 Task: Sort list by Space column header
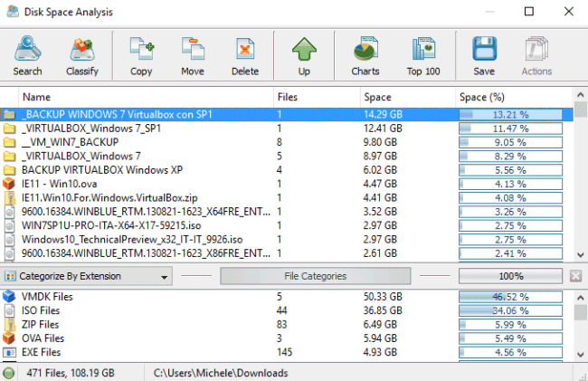click(x=407, y=96)
